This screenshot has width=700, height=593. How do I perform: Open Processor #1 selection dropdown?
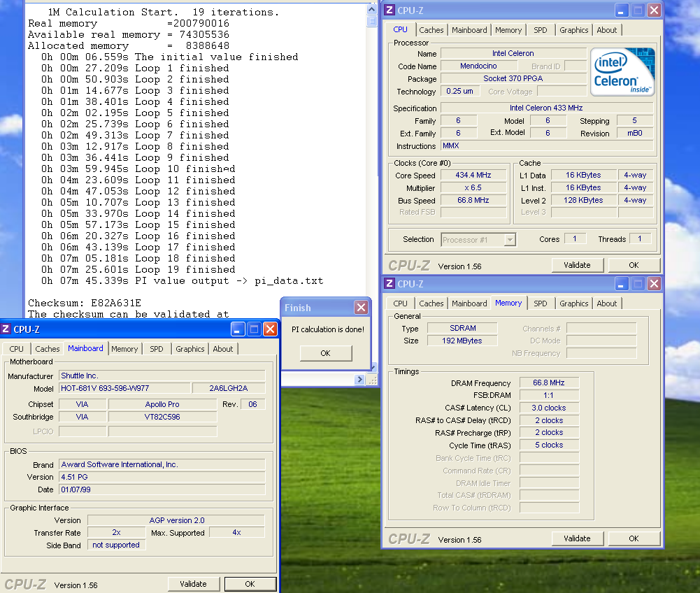[x=509, y=240]
